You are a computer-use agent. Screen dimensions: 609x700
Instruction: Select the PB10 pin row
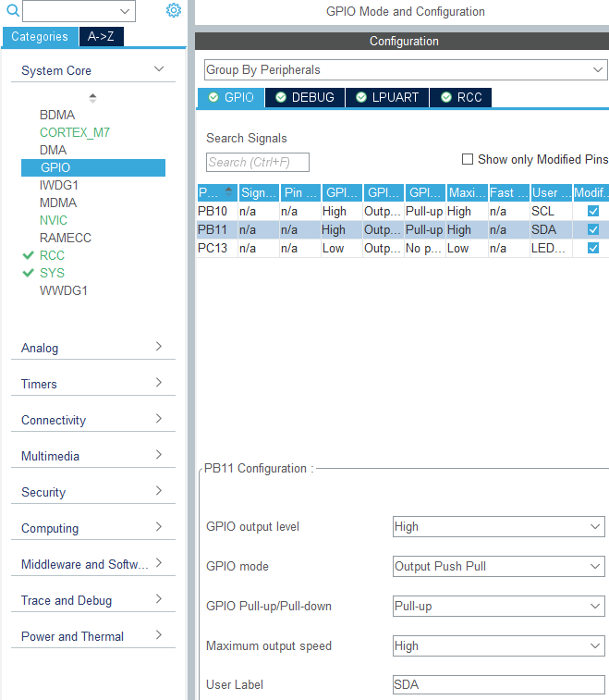tap(402, 211)
